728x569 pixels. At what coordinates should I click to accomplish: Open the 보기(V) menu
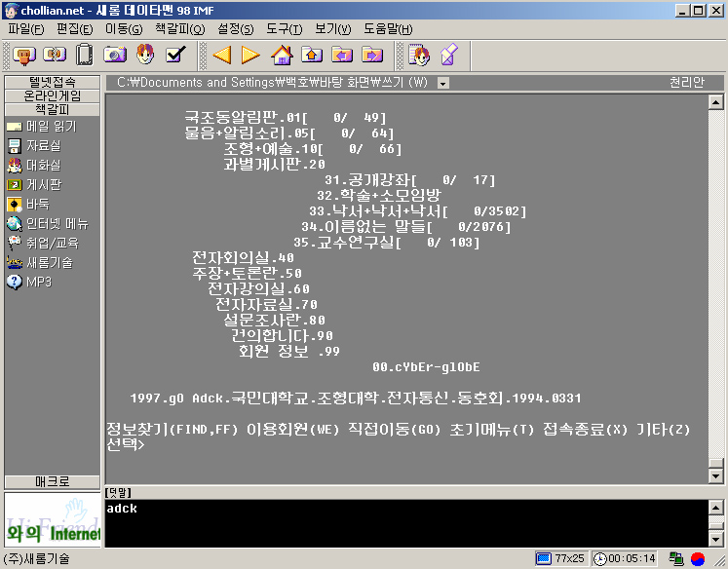coord(333,29)
